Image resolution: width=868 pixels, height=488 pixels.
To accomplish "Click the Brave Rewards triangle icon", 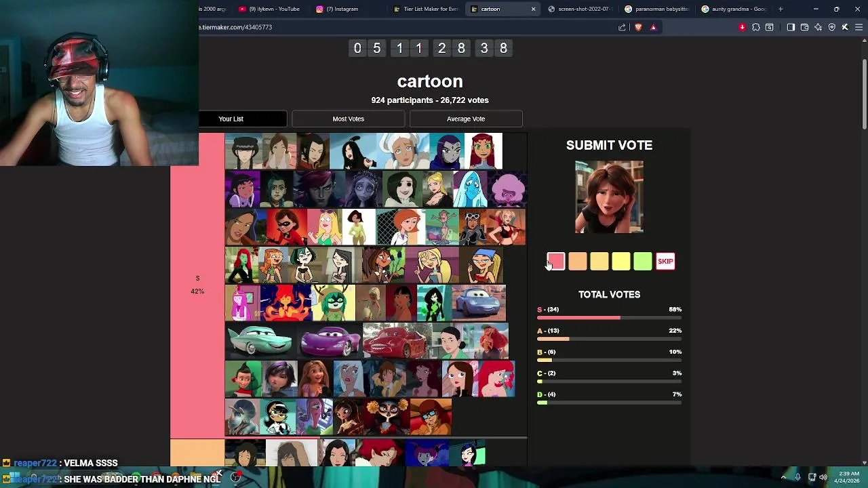I will (x=653, y=27).
